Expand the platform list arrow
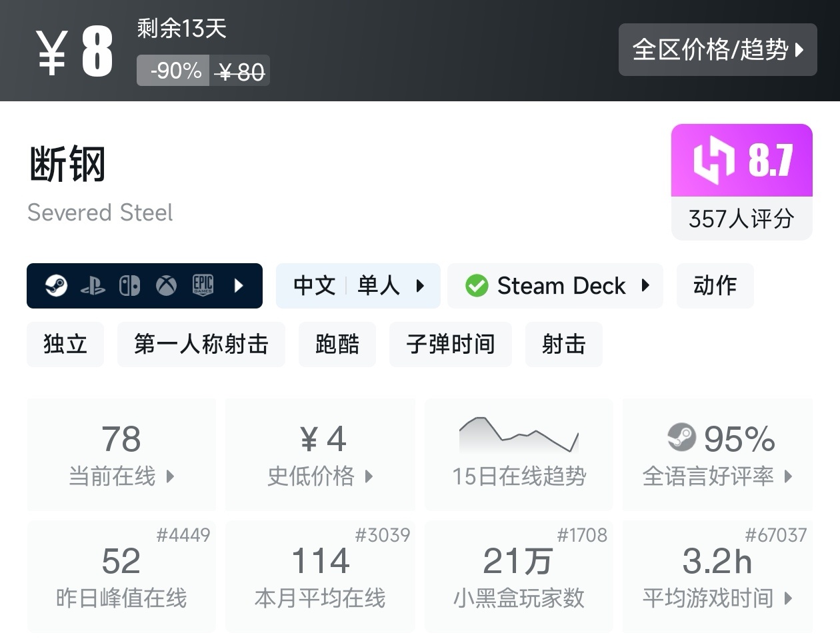840x639 pixels. click(x=239, y=286)
